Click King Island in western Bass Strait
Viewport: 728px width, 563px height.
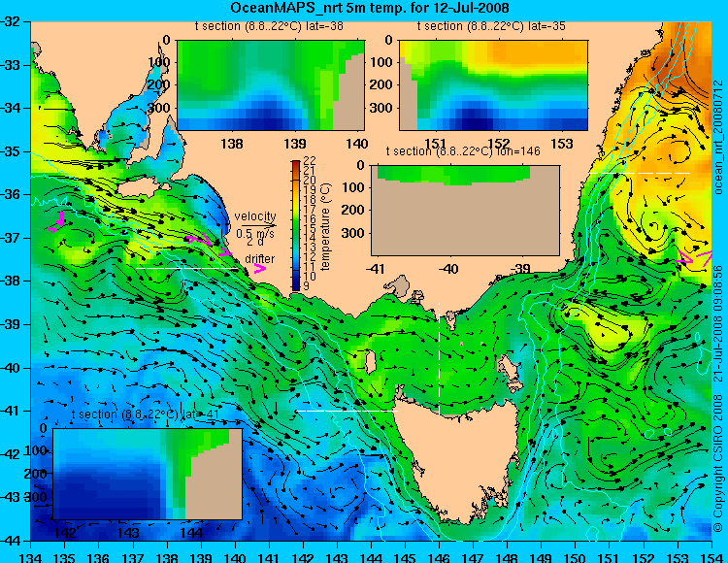point(371,361)
